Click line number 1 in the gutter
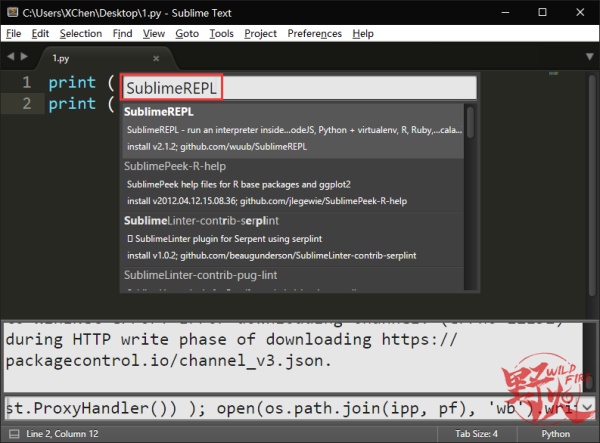 [26, 82]
